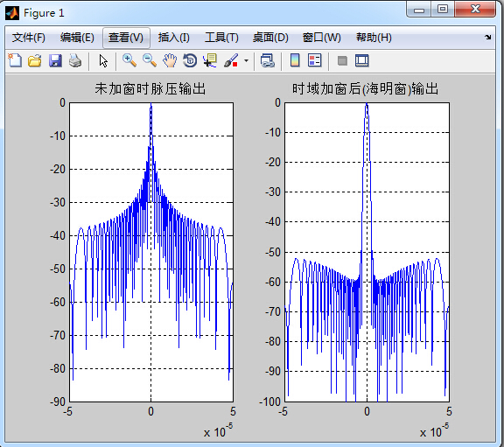Click the Link Plot icon
The image size is (504, 447).
[268, 60]
